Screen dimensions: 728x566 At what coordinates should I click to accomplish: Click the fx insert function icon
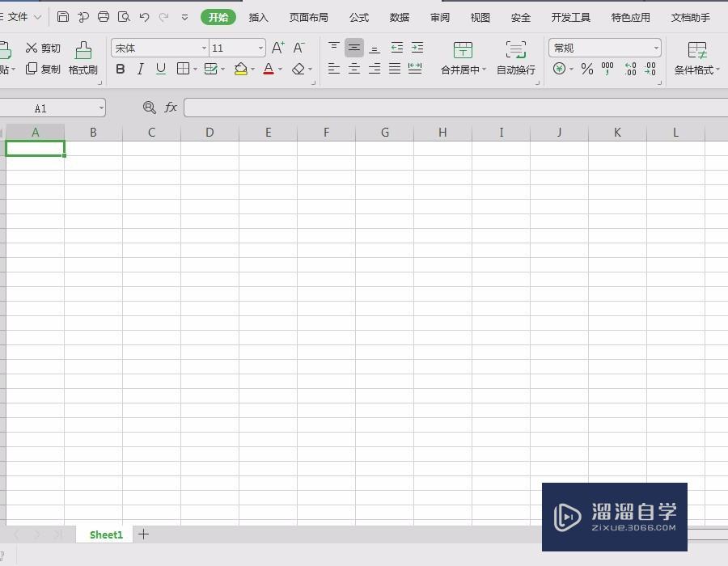pyautogui.click(x=171, y=108)
